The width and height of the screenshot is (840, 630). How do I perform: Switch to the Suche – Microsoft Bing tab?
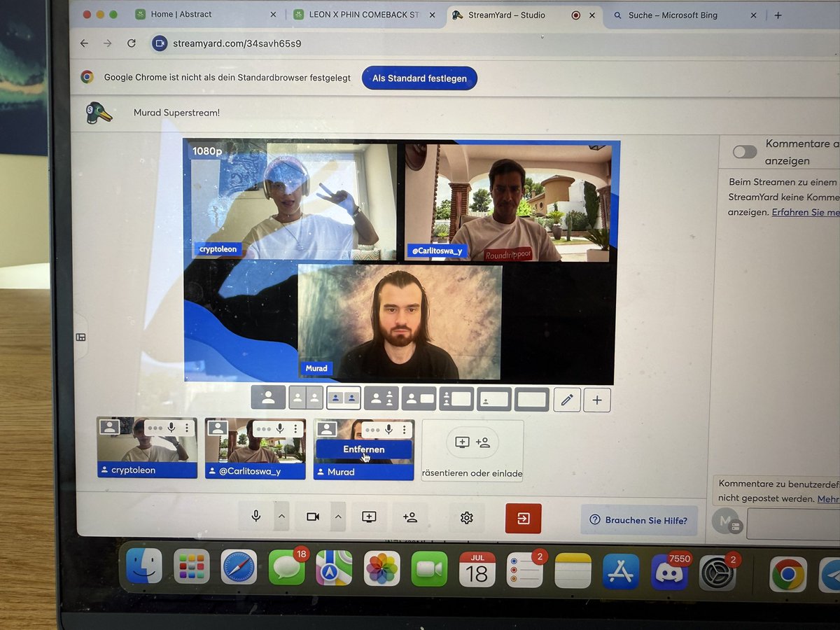tap(685, 15)
